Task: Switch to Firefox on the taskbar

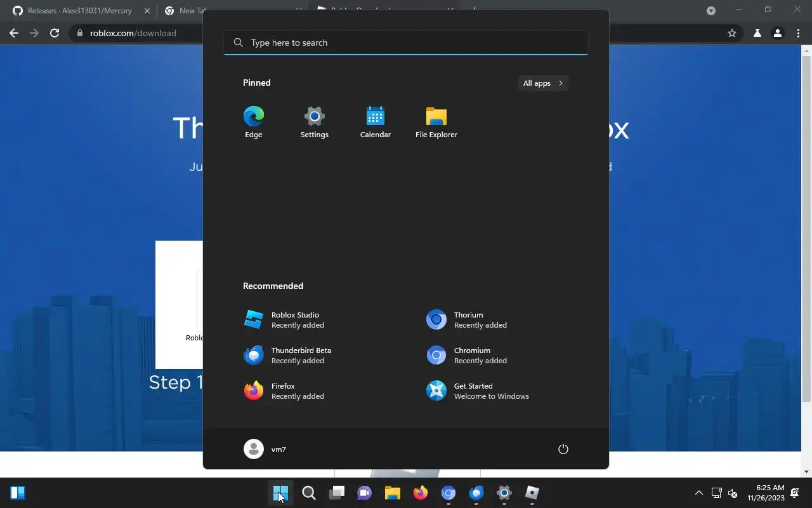Action: [420, 493]
